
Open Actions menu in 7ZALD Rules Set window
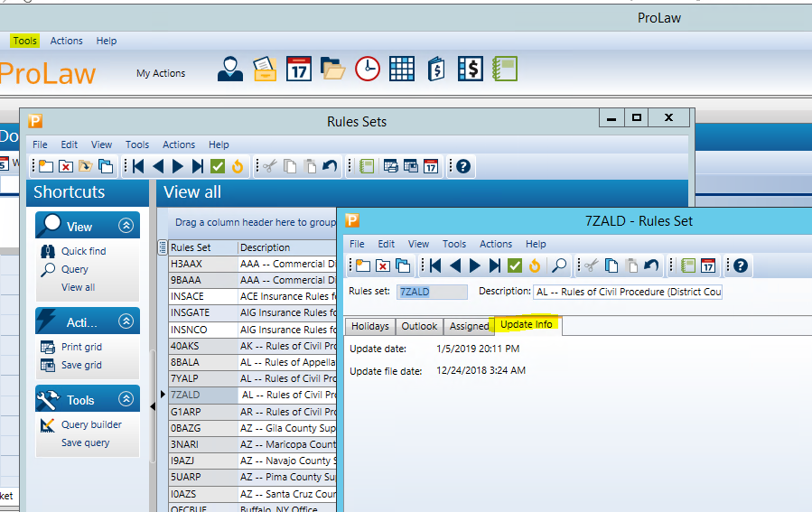tap(496, 244)
